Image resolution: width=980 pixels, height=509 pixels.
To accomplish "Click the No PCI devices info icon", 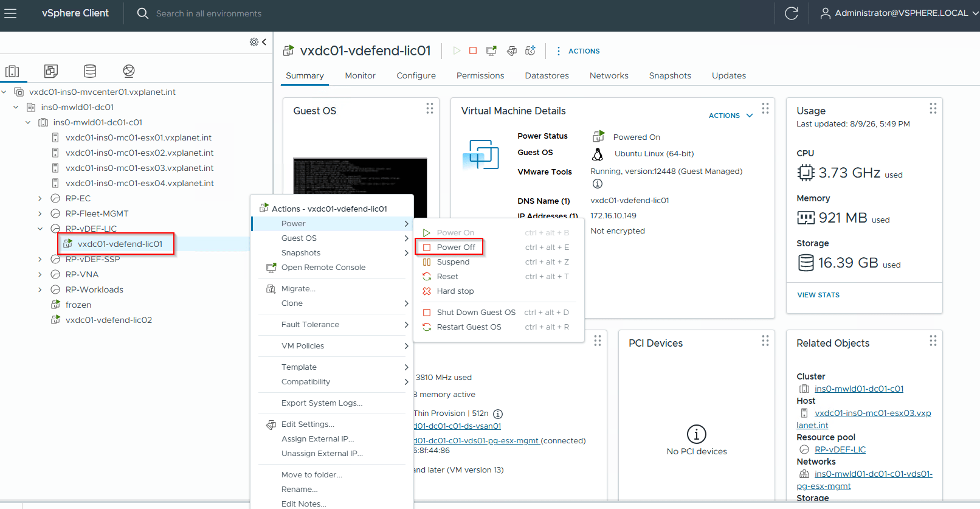I will pyautogui.click(x=697, y=434).
